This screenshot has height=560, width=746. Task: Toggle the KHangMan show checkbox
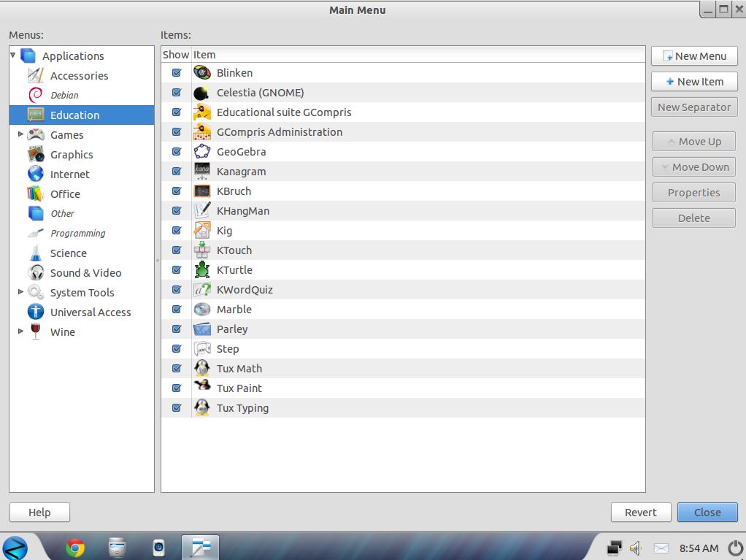[x=177, y=211]
